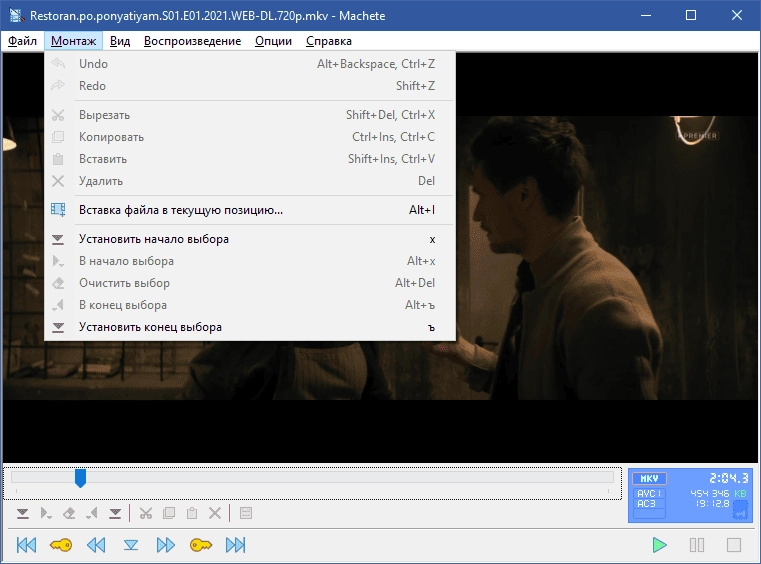
Task: Click the delete X toolbar icon
Action: pos(215,514)
